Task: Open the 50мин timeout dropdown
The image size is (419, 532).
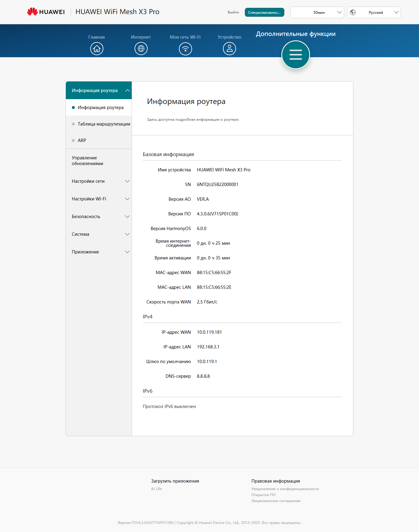Action: click(317, 12)
